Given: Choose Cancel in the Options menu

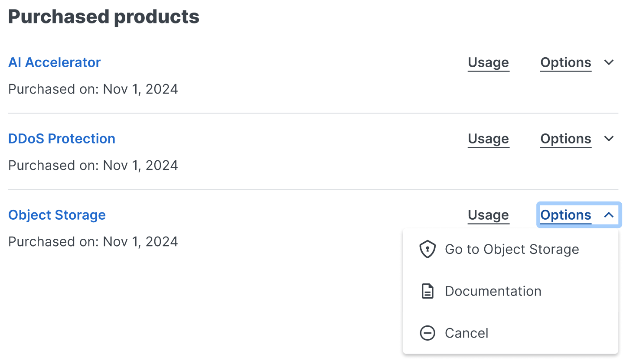Looking at the screenshot, I should [467, 333].
